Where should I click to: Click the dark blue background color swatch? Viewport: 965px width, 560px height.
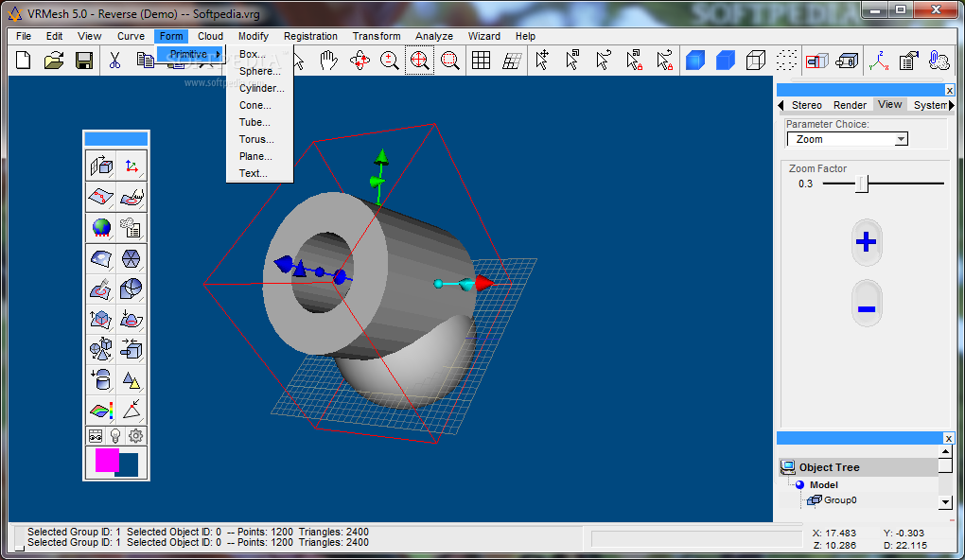pos(128,465)
